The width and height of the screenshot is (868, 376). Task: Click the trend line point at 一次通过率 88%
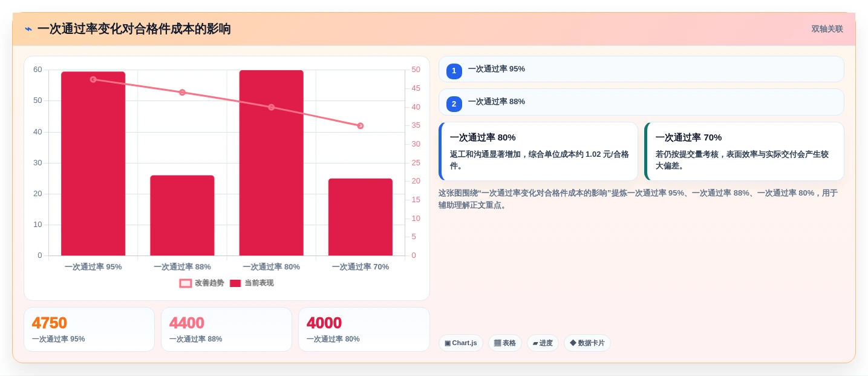click(x=182, y=92)
